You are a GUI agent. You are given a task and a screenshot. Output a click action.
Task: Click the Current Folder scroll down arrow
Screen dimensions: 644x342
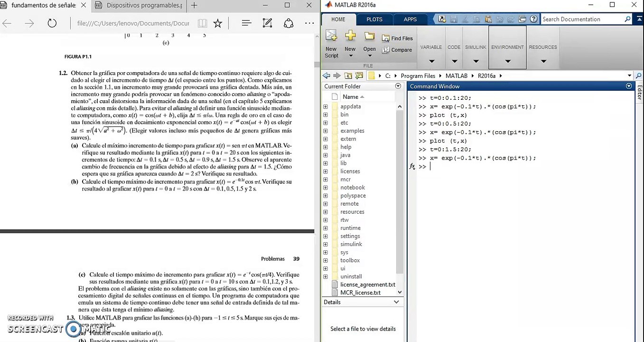click(400, 293)
